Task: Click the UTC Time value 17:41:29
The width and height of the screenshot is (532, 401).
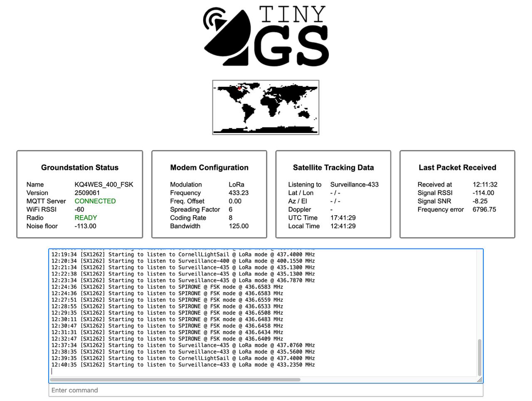Action: pos(343,218)
